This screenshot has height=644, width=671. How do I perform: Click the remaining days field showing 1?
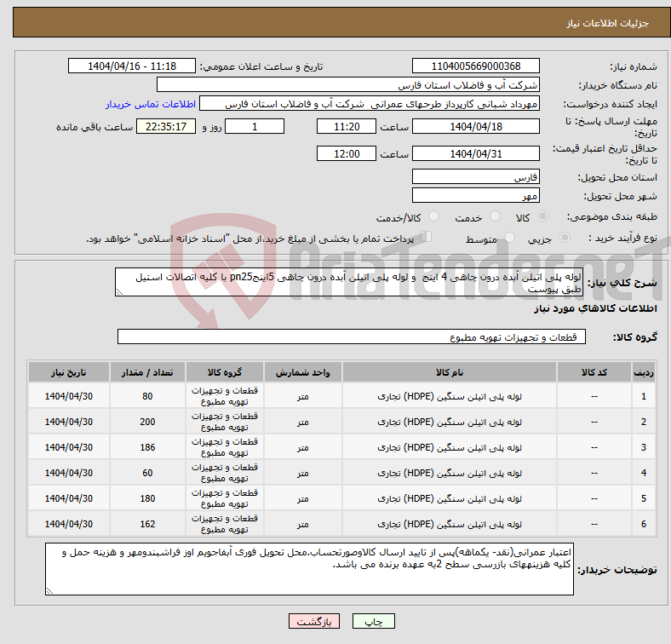[255, 127]
